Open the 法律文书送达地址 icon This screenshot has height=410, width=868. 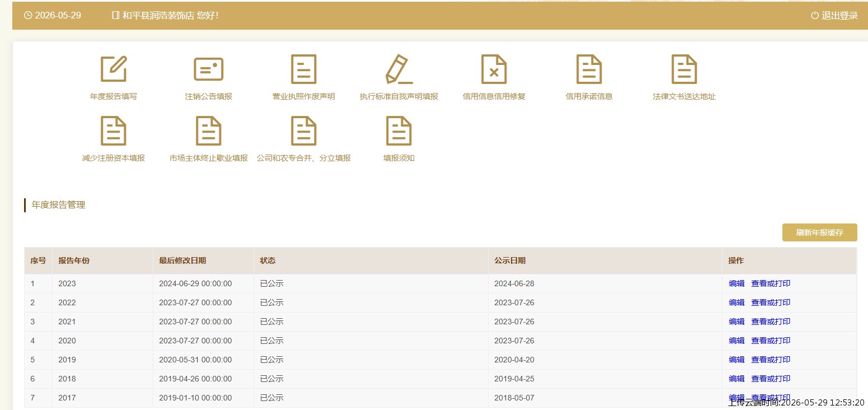[x=684, y=69]
